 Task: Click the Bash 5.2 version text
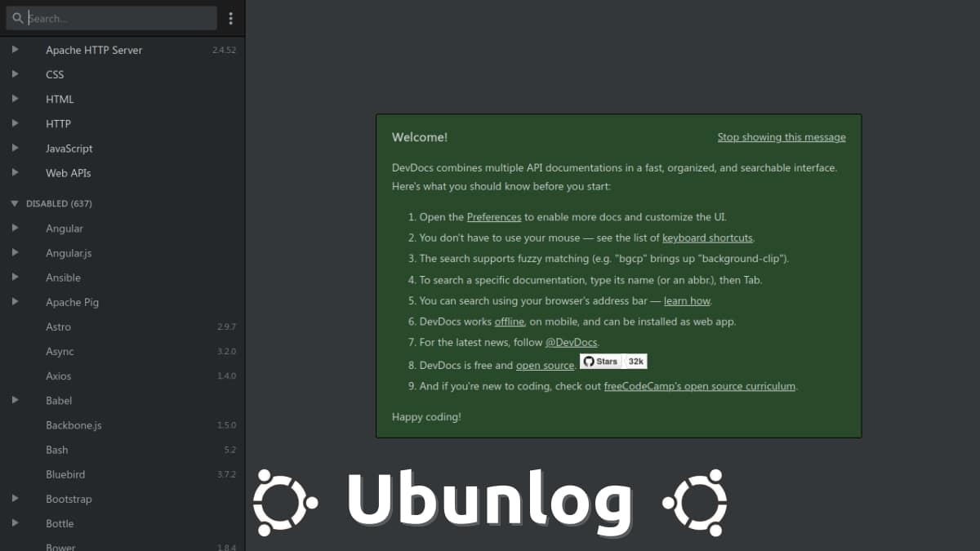pyautogui.click(x=230, y=450)
